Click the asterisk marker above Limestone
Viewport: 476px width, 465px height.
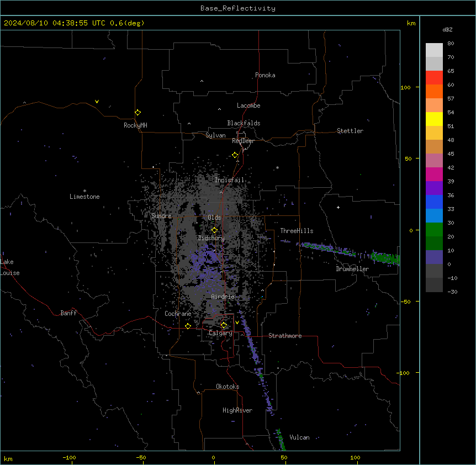pos(84,191)
